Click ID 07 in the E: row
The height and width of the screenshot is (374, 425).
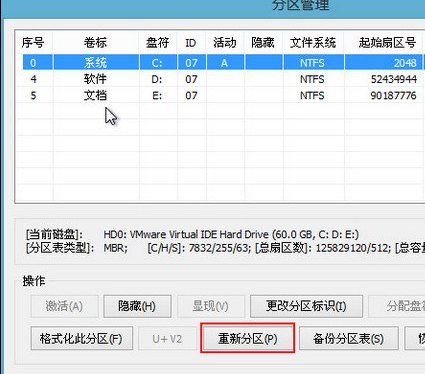pyautogui.click(x=191, y=95)
